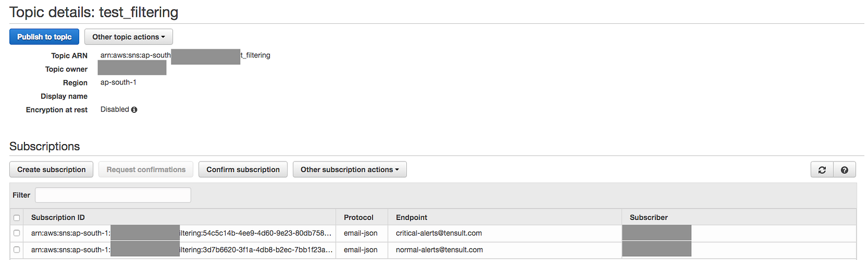This screenshot has width=868, height=260.
Task: Open the help question mark icon
Action: click(844, 170)
